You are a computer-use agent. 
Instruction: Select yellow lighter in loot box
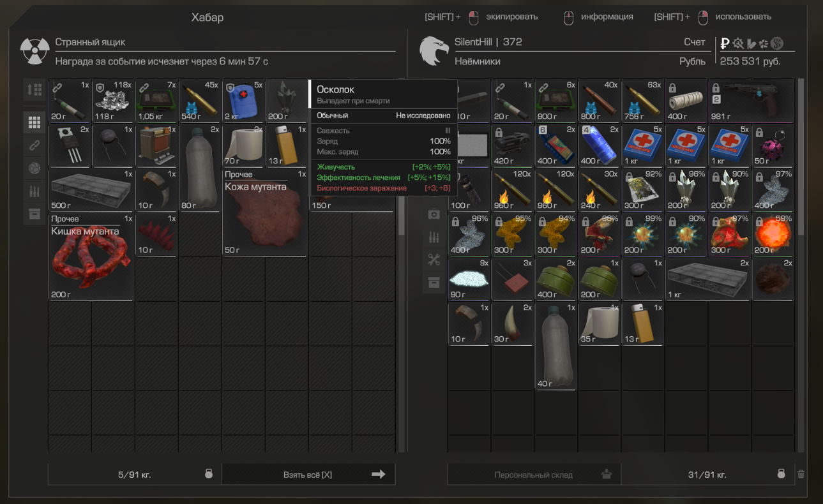pos(287,145)
